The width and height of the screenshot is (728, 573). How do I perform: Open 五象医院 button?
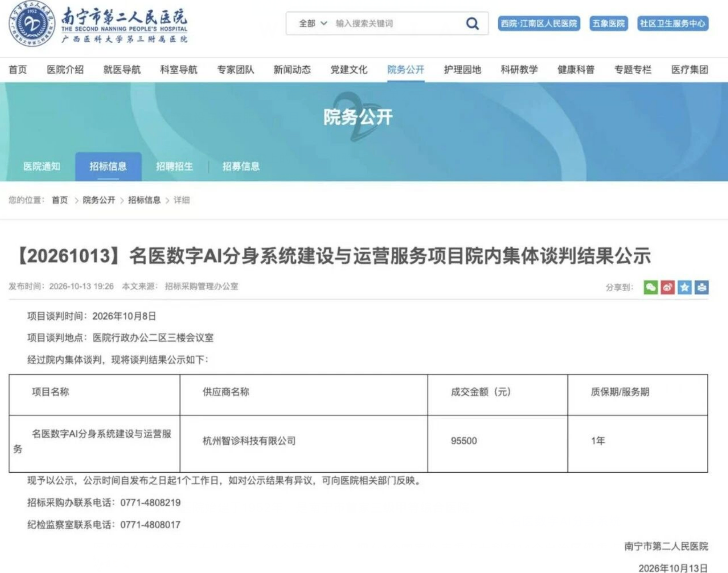608,24
